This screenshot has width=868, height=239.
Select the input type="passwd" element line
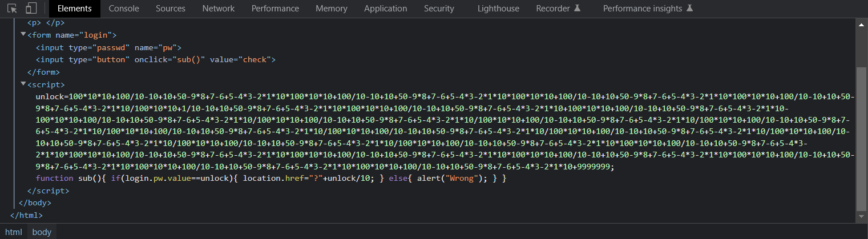pyautogui.click(x=108, y=47)
